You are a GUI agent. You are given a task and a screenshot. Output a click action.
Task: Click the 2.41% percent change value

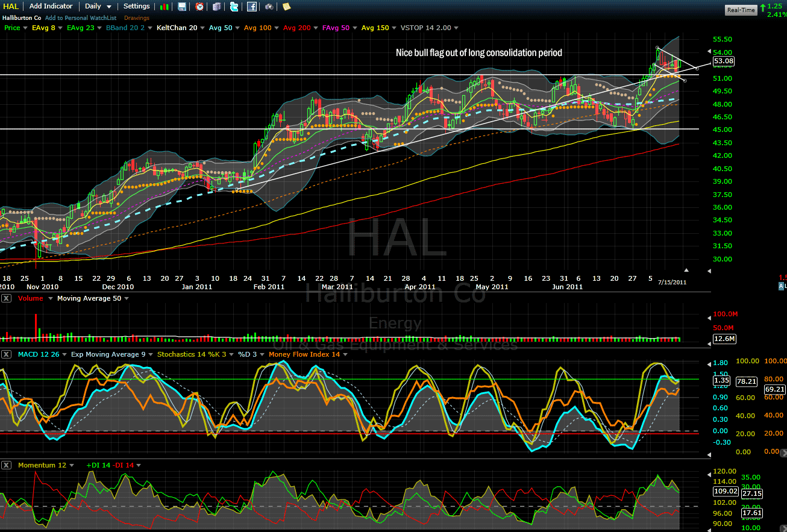pyautogui.click(x=776, y=14)
